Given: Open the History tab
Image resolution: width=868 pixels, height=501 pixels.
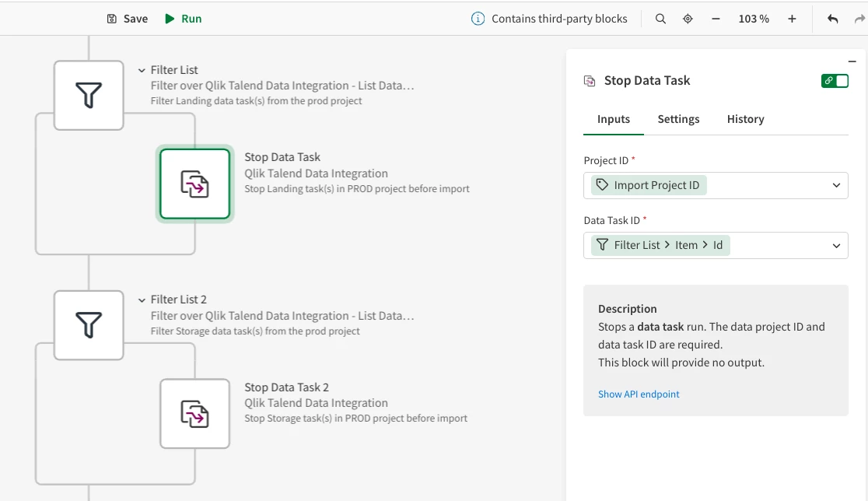Looking at the screenshot, I should point(745,120).
